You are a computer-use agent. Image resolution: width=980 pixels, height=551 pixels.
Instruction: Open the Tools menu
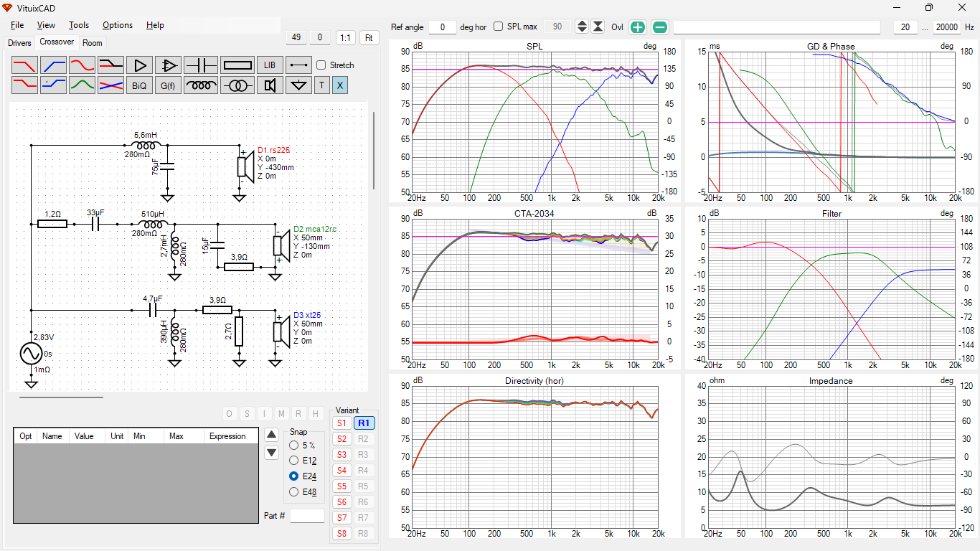tap(79, 25)
